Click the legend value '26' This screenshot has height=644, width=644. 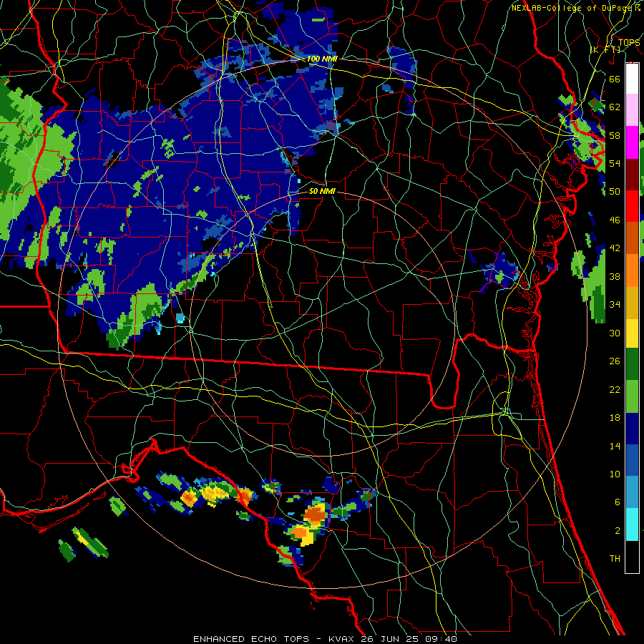pos(615,361)
